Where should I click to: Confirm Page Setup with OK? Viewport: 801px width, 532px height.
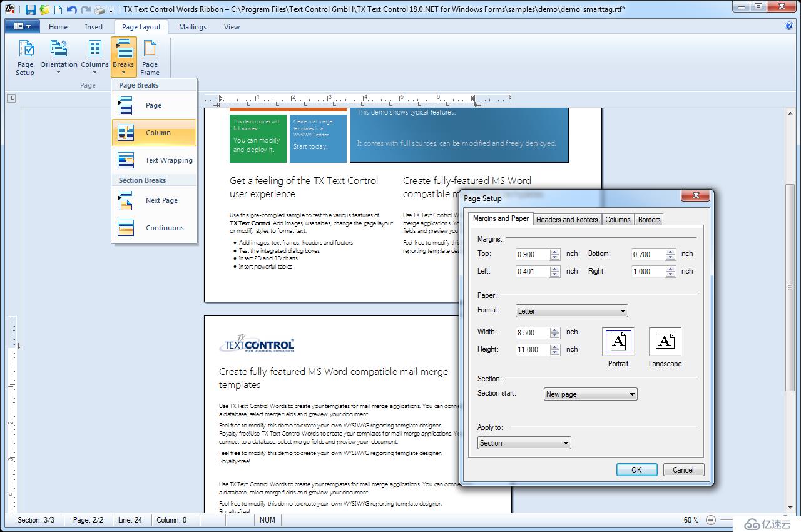coord(636,469)
